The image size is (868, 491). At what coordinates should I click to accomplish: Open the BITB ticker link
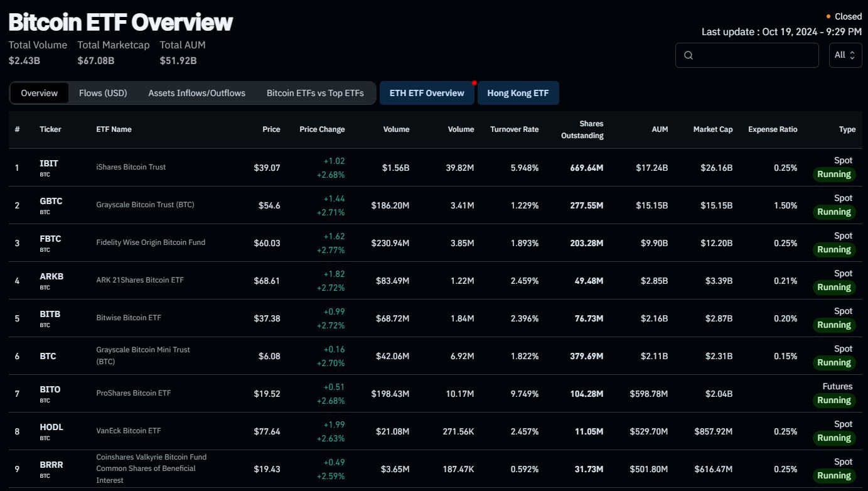click(x=50, y=314)
